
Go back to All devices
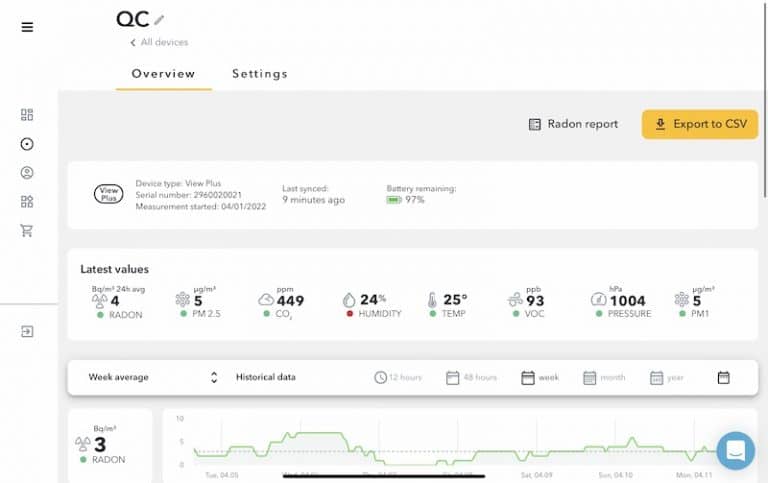[x=159, y=42]
